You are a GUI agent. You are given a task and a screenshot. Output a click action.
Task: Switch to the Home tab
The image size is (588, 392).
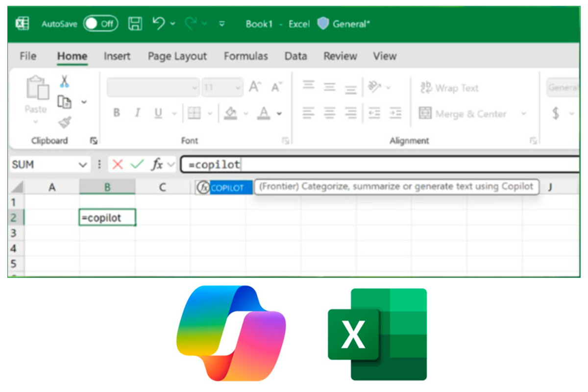[72, 56]
